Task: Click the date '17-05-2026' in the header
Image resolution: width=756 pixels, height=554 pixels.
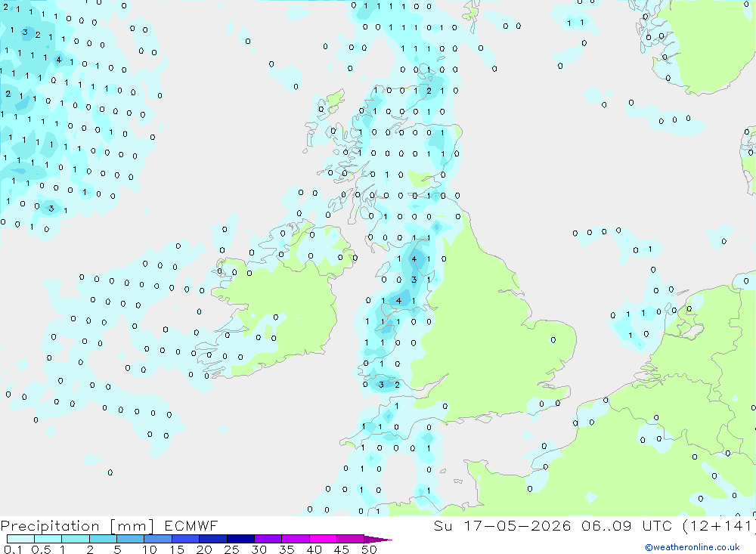Action: [x=517, y=525]
